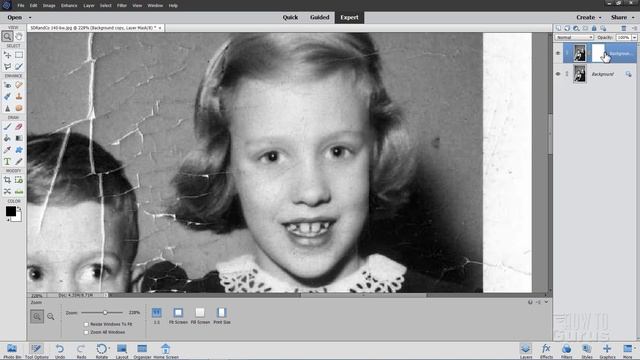Select the Straighten tool
640x360 pixels.
tap(19, 191)
